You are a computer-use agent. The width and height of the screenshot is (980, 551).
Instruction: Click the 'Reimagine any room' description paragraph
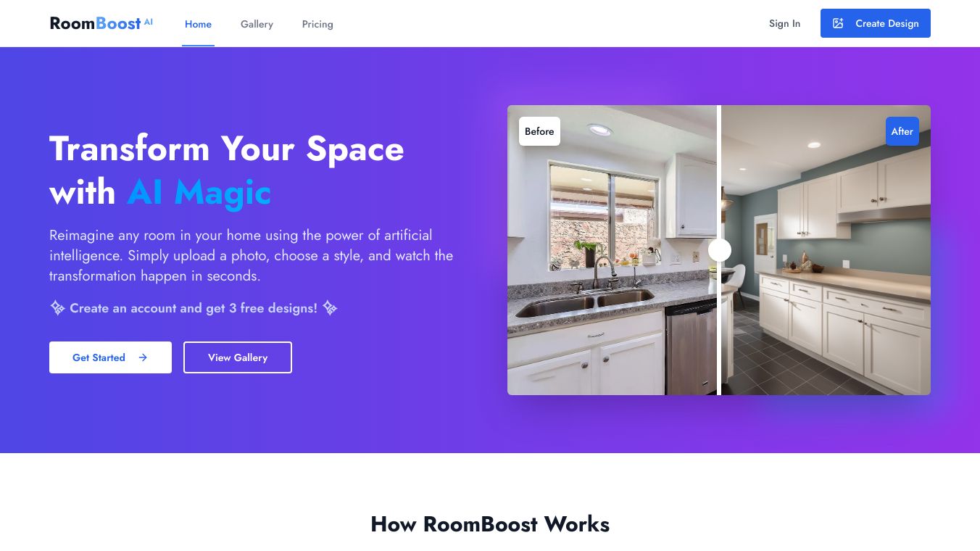tap(252, 255)
